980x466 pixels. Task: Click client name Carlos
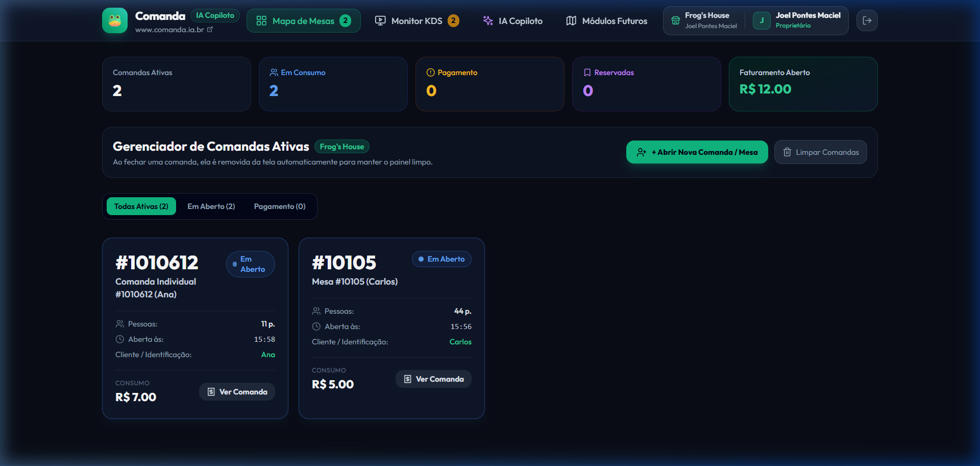pos(460,342)
